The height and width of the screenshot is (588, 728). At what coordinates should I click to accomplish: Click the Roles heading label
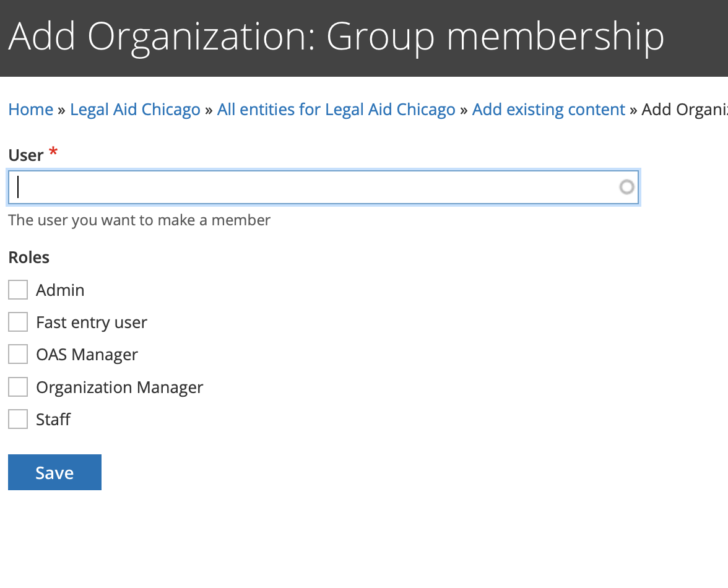click(28, 257)
